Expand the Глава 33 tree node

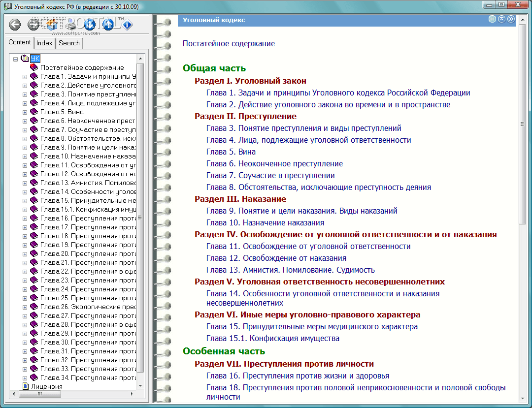[x=25, y=369]
